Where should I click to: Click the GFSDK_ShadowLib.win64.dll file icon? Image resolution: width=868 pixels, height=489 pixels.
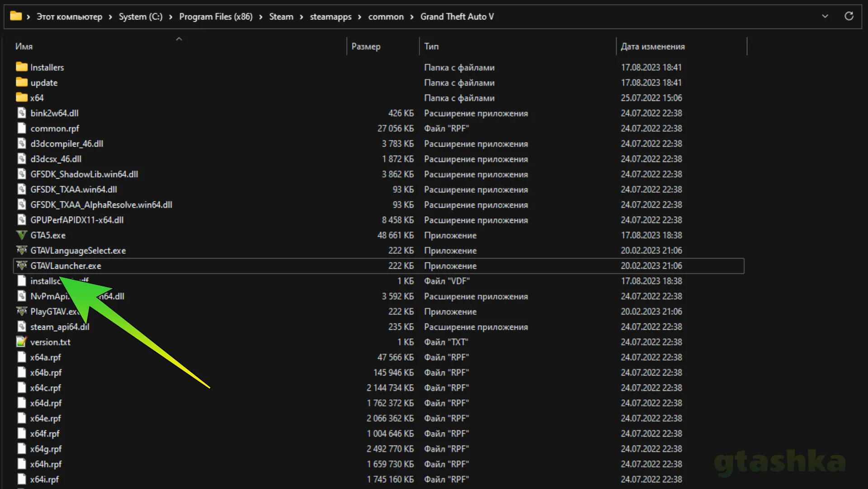(22, 174)
